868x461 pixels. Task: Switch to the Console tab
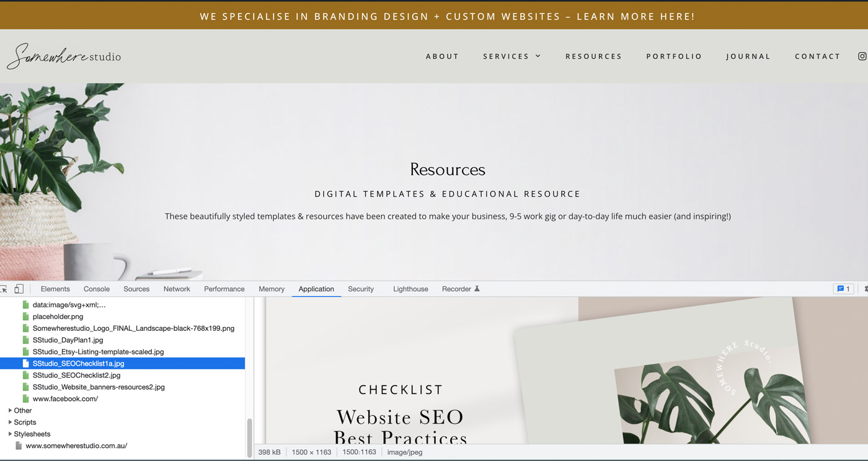pyautogui.click(x=97, y=289)
